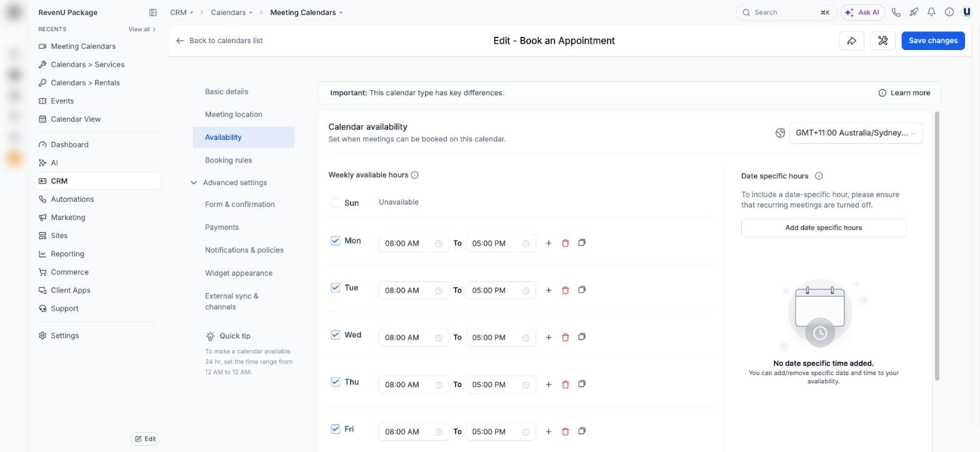Click the share arrow icon button
The height and width of the screenshot is (452, 980).
click(x=851, y=41)
